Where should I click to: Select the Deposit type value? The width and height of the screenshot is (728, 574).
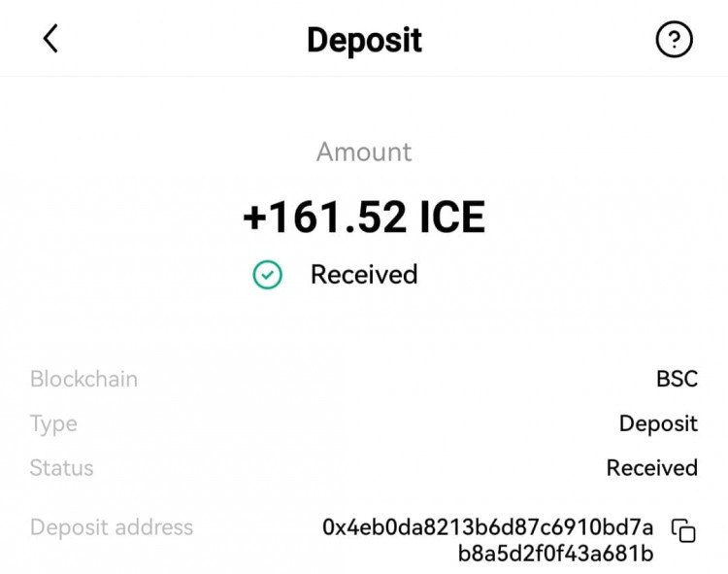[x=658, y=424]
